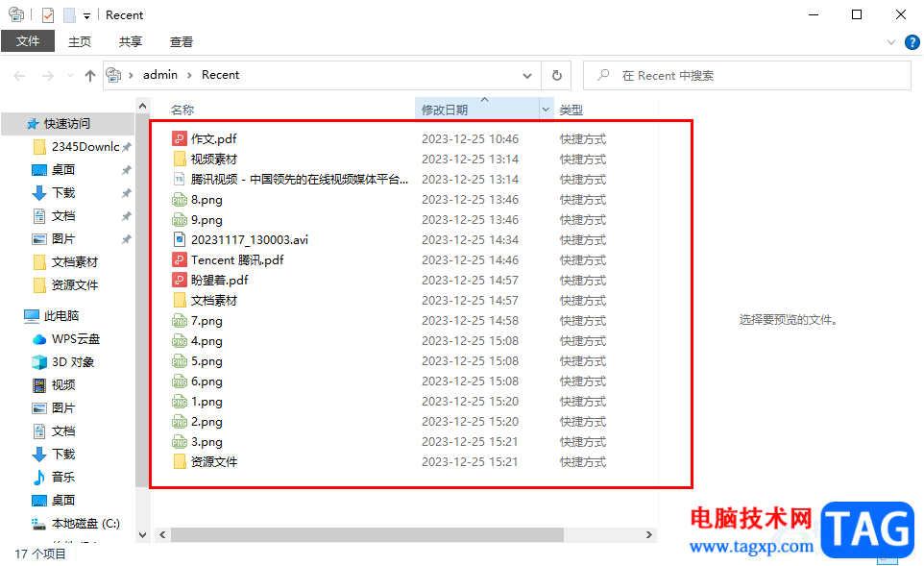Select the 3.png file name
Viewport: 924px width, 566px height.
207,441
